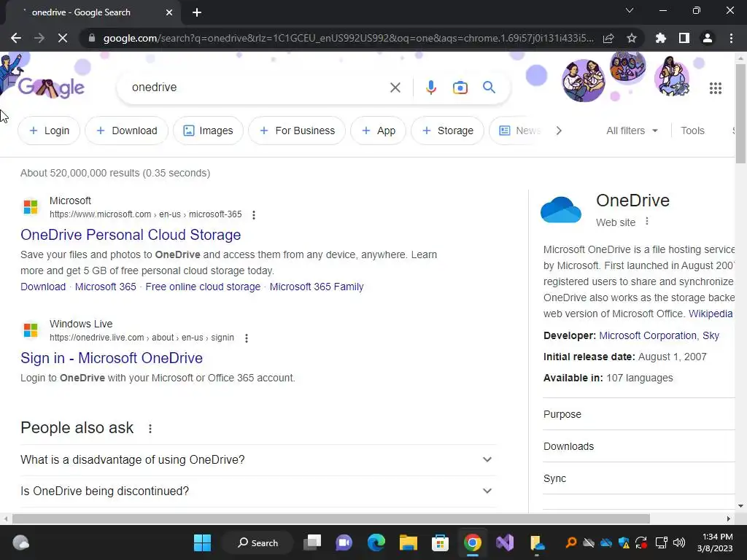
Task: Open knowledge panel more options
Action: point(646,221)
